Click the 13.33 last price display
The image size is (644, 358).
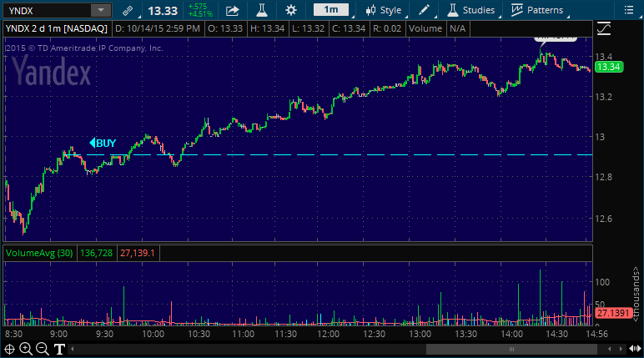pos(163,11)
